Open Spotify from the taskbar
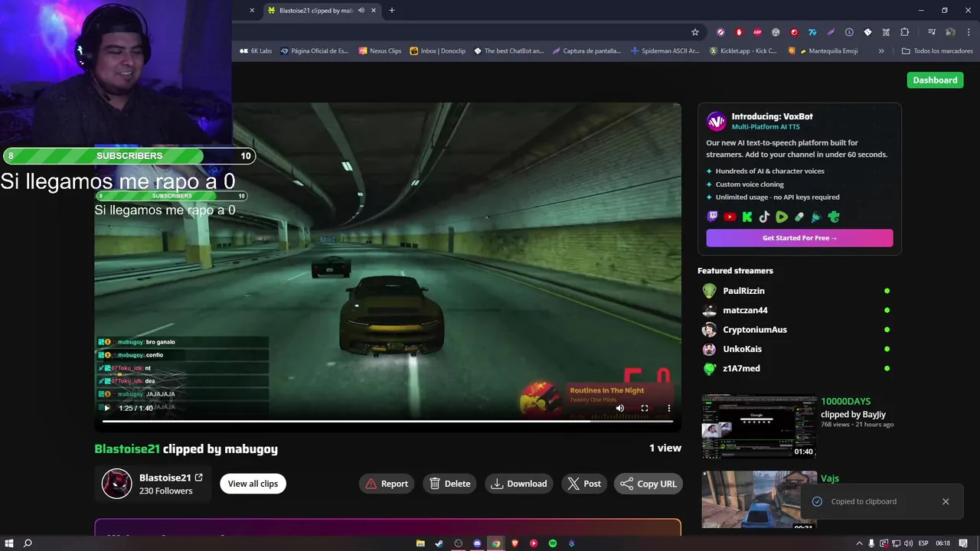This screenshot has height=551, width=980. [x=553, y=543]
